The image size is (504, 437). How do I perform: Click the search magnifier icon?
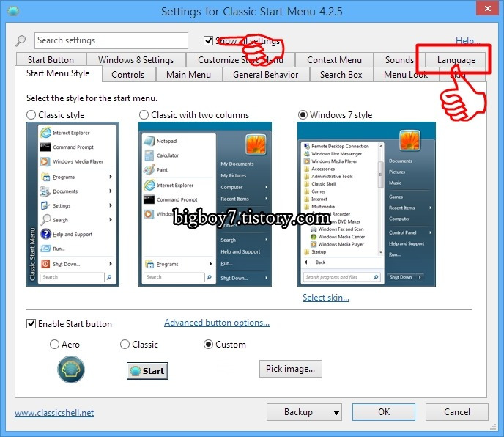21,40
